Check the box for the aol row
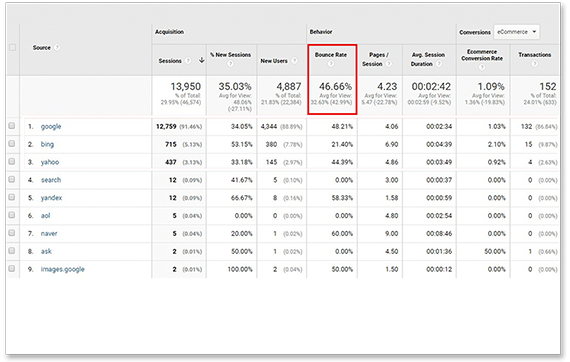 [12, 215]
